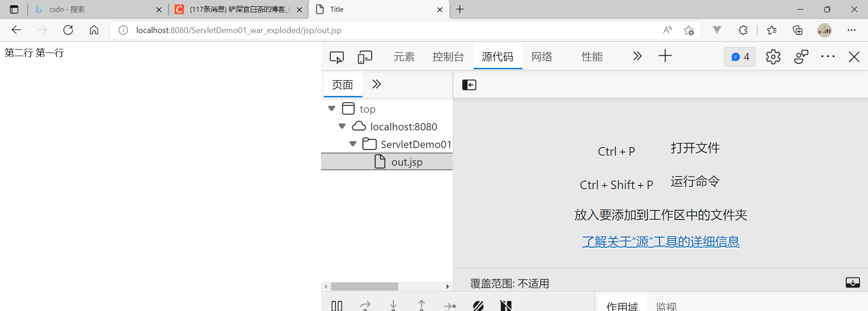
Task: Close the csdn - 搜索 tab
Action: pos(159,10)
